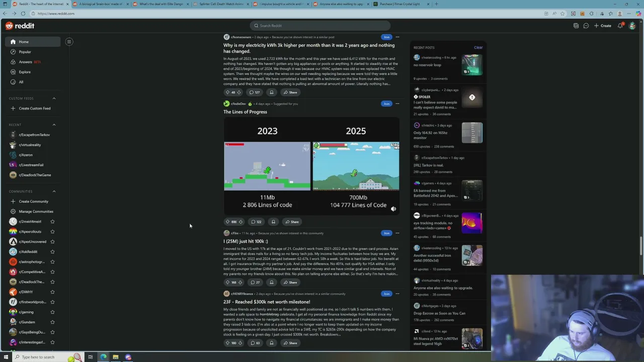Viewport: 644px width, 362px height.
Task: Open options menu on r/Fire post
Action: click(x=397, y=233)
